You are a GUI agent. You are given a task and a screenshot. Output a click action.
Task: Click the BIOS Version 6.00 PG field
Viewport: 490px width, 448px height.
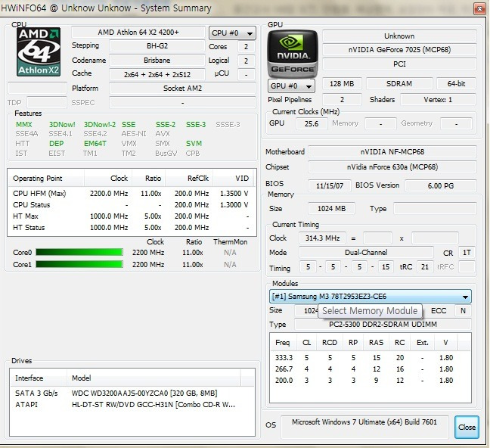tap(441, 185)
